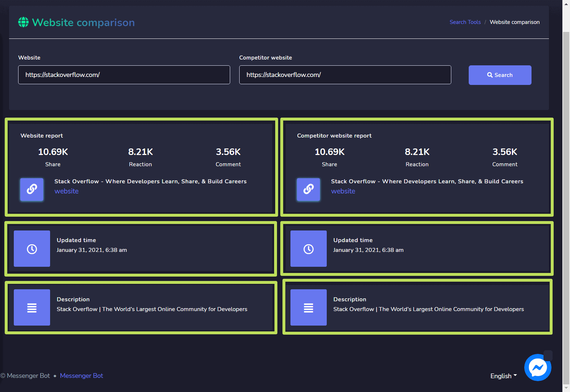Screen dimensions: 570x392
Task: Click the globe icon beside Website comparison
Action: (23, 22)
